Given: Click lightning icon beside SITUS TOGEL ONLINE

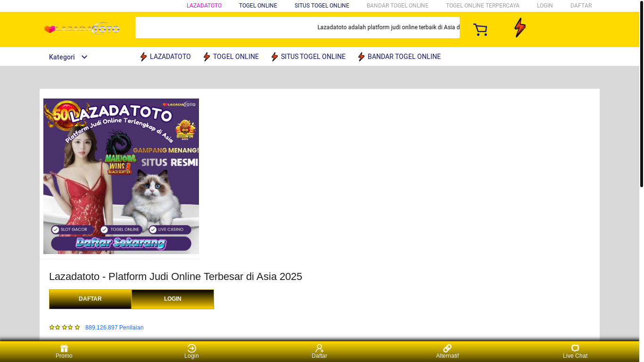Looking at the screenshot, I should pos(274,57).
